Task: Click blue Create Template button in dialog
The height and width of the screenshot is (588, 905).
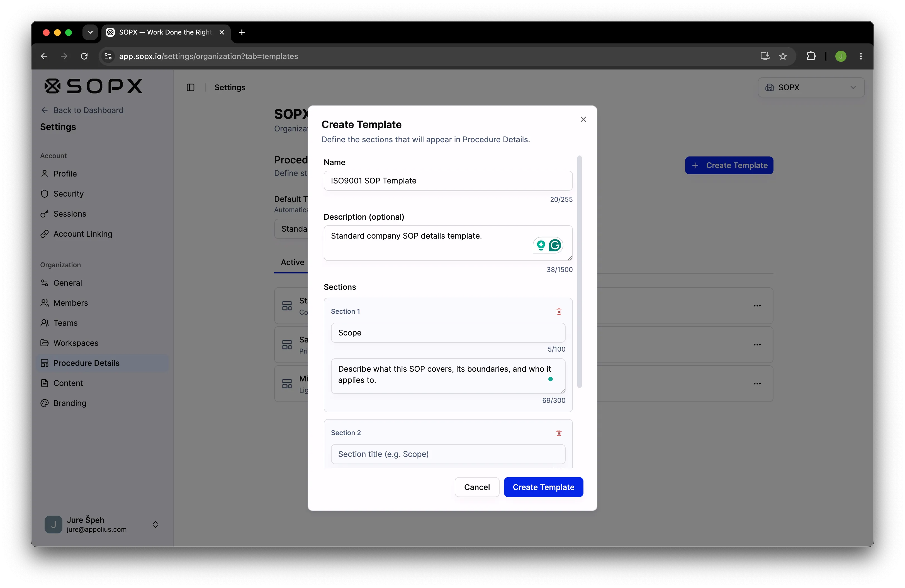Action: pos(543,487)
